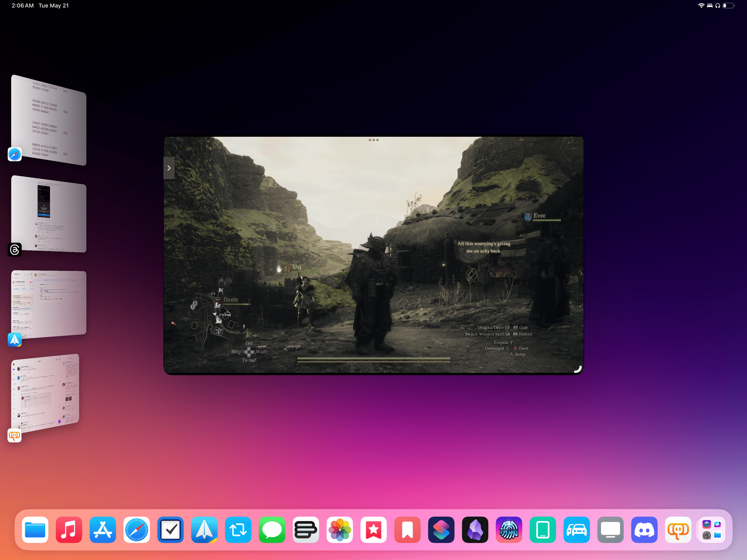Screen dimensions: 747x560
Task: Click the 'Help!' pawn command
Action: 237,352
